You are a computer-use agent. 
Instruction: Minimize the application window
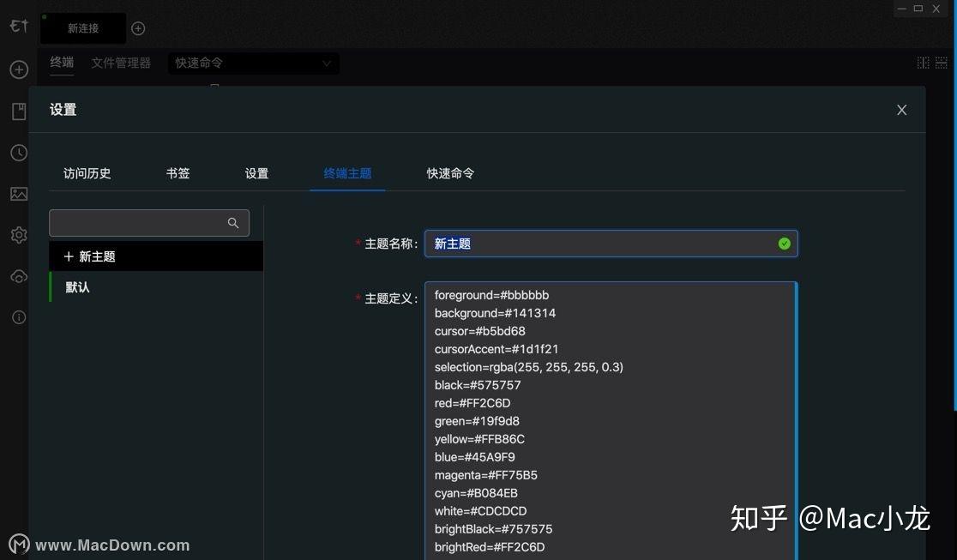coord(901,9)
